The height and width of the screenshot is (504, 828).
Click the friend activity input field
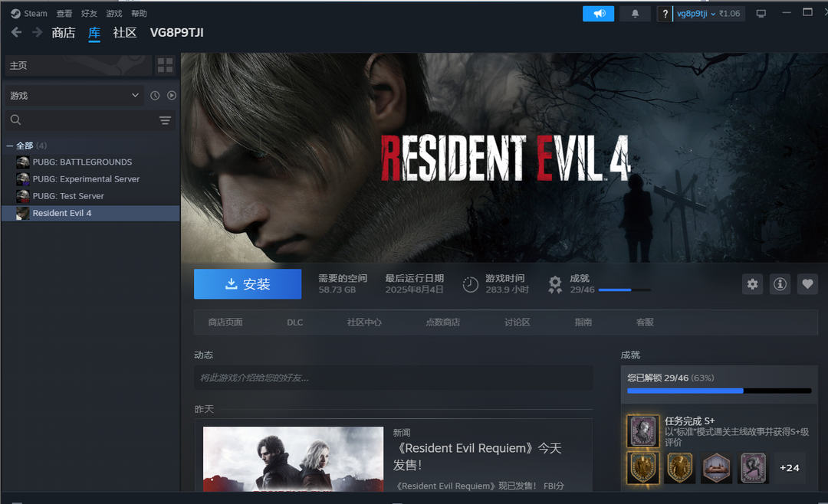[393, 378]
